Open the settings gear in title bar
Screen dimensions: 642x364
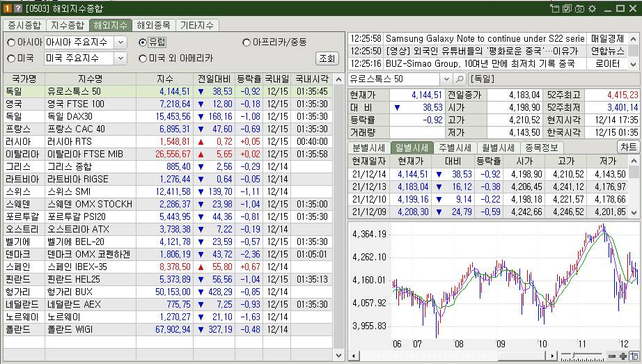point(592,8)
